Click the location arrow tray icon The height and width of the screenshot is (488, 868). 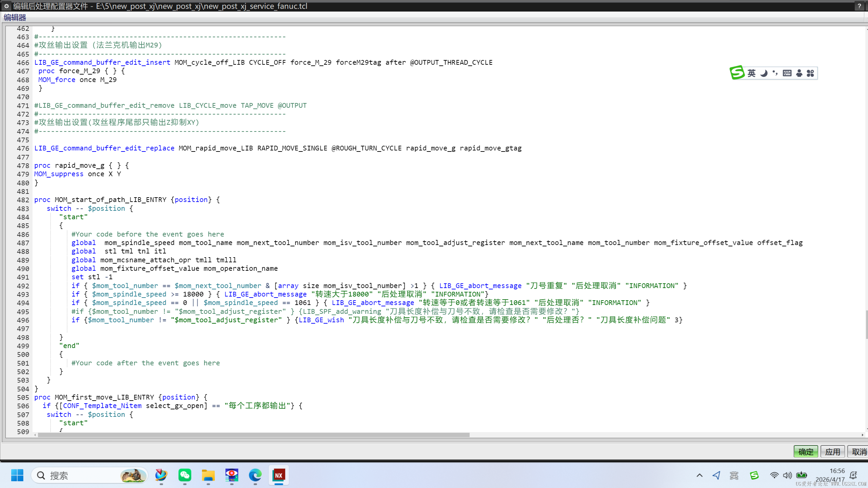(716, 475)
